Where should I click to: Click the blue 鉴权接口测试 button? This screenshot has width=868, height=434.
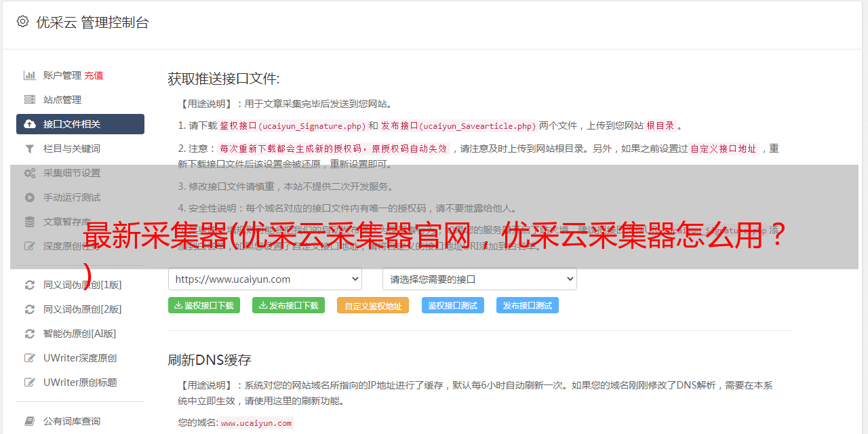tap(452, 306)
